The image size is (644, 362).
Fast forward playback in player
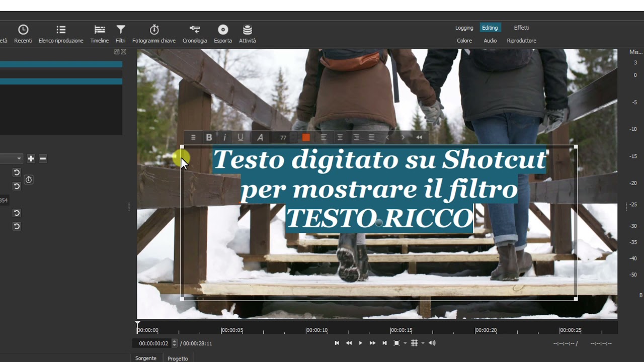372,343
